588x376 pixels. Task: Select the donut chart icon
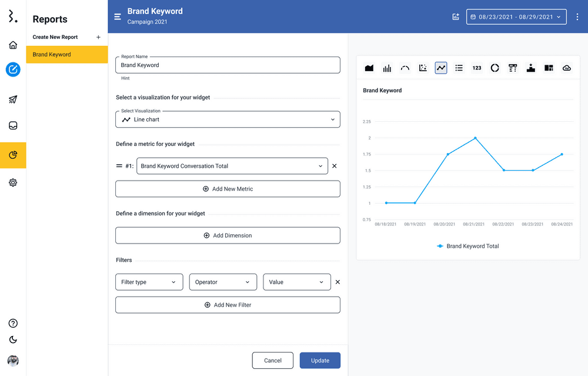(495, 68)
